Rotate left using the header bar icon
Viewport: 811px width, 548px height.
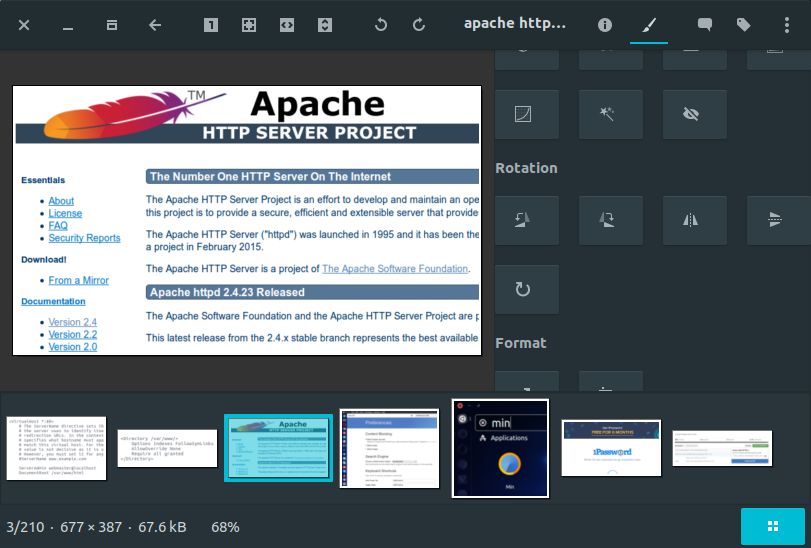(x=381, y=25)
